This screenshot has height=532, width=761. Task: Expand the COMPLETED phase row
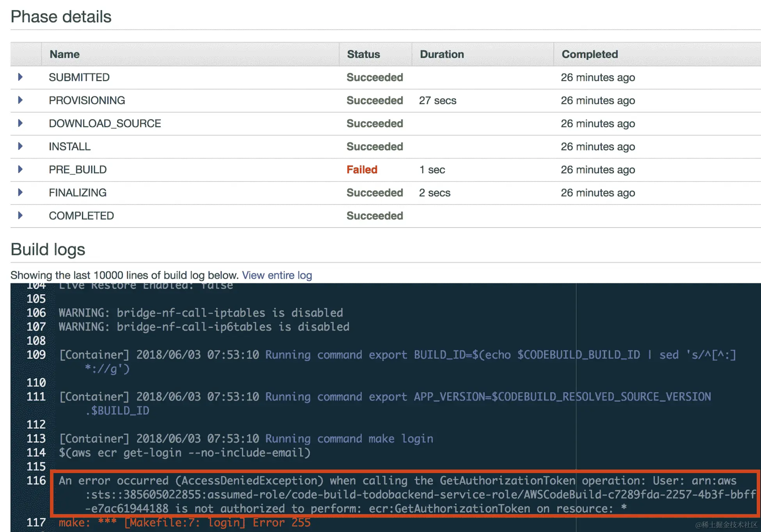[x=20, y=215]
